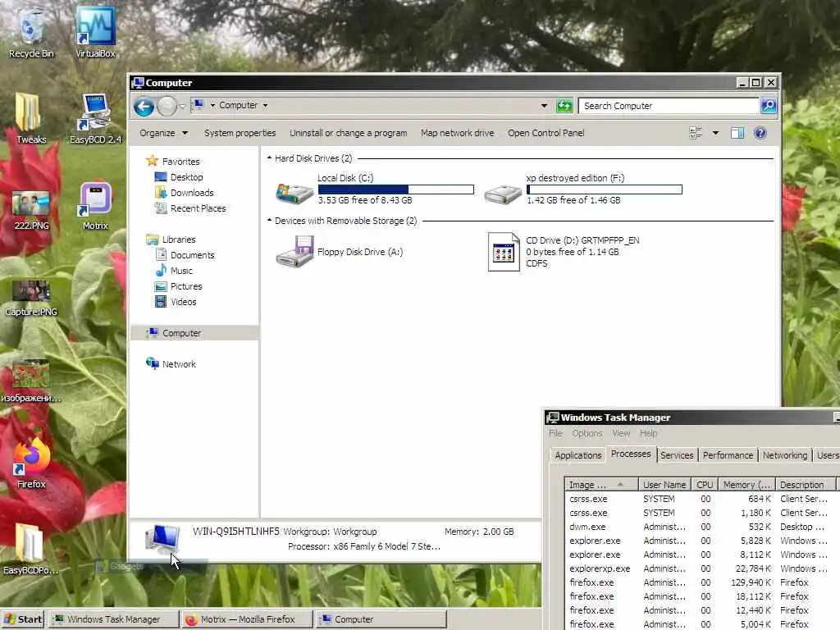Click into the Search Computer field
Screen dimensions: 840x630
668,106
